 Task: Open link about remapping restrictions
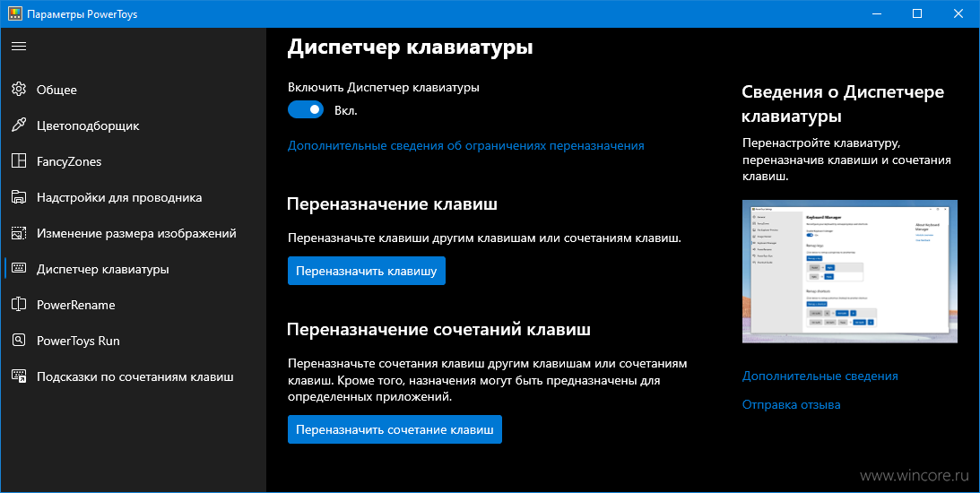click(x=465, y=145)
